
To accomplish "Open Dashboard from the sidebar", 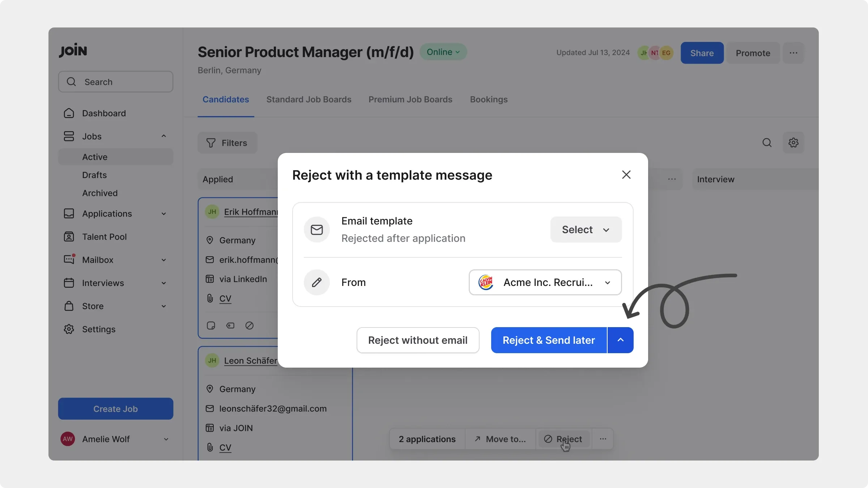I will [116, 113].
